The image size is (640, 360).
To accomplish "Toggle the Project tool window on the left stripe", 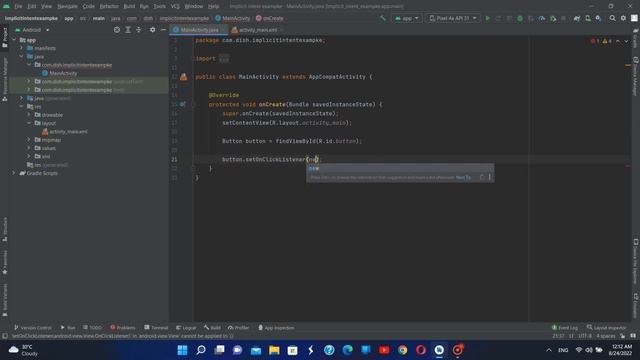I will click(x=4, y=38).
